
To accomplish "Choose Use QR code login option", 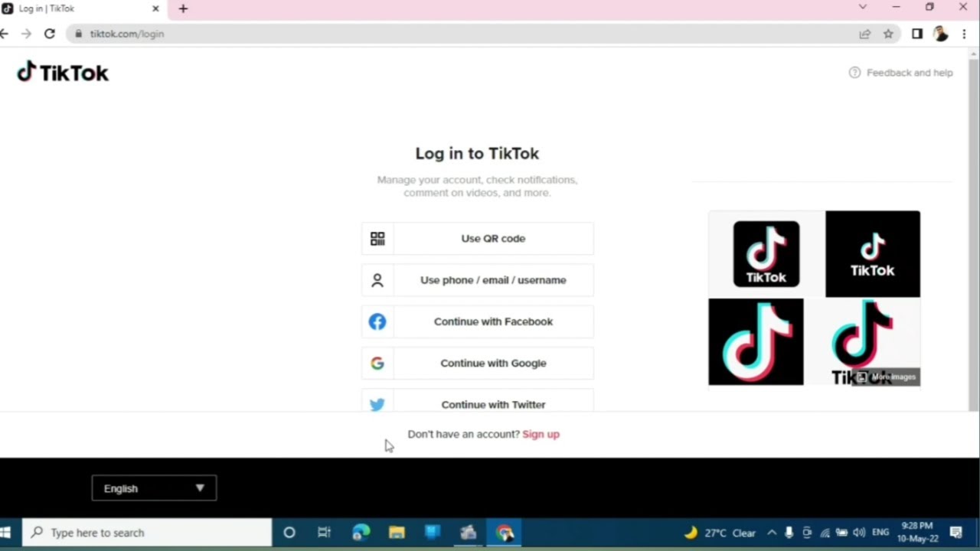I will coord(478,239).
